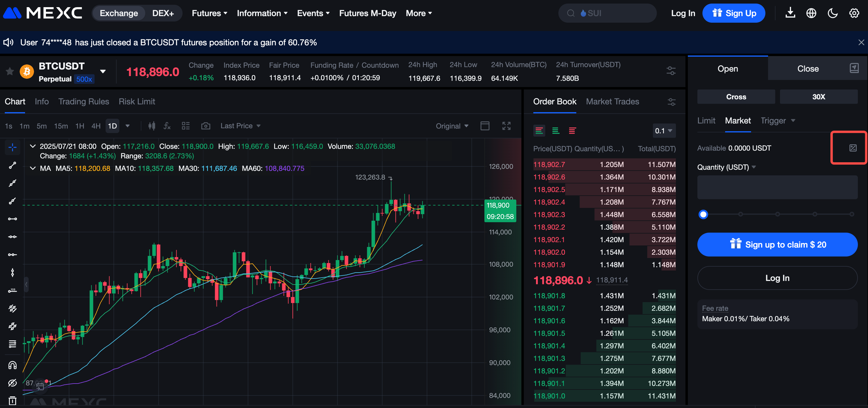
Task: Click the candlestick chart type icon
Action: click(x=152, y=126)
